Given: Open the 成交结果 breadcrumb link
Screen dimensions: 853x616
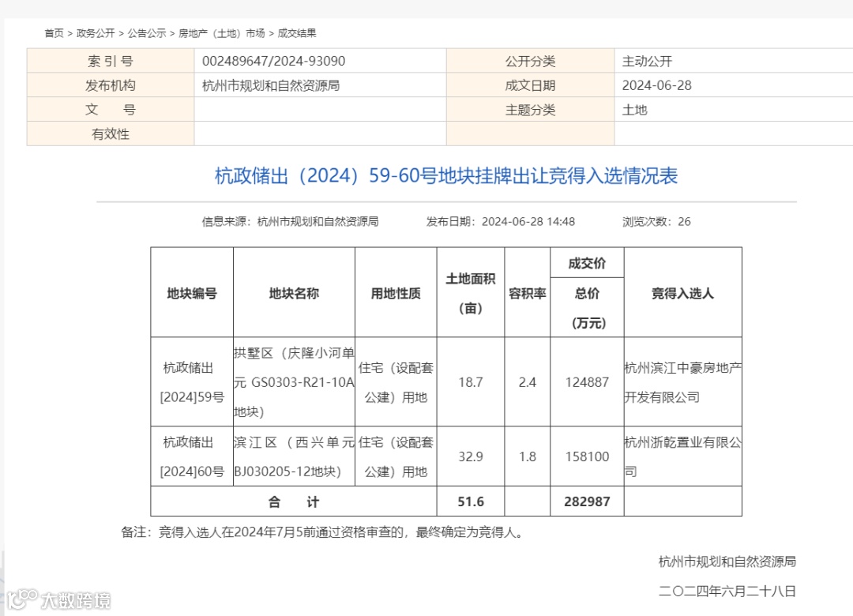Looking at the screenshot, I should pos(296,33).
